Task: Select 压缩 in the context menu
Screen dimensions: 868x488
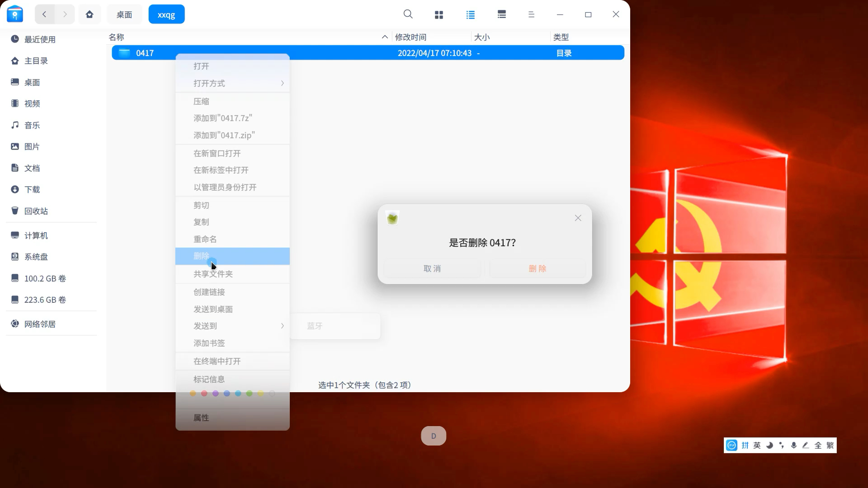Action: (x=232, y=101)
